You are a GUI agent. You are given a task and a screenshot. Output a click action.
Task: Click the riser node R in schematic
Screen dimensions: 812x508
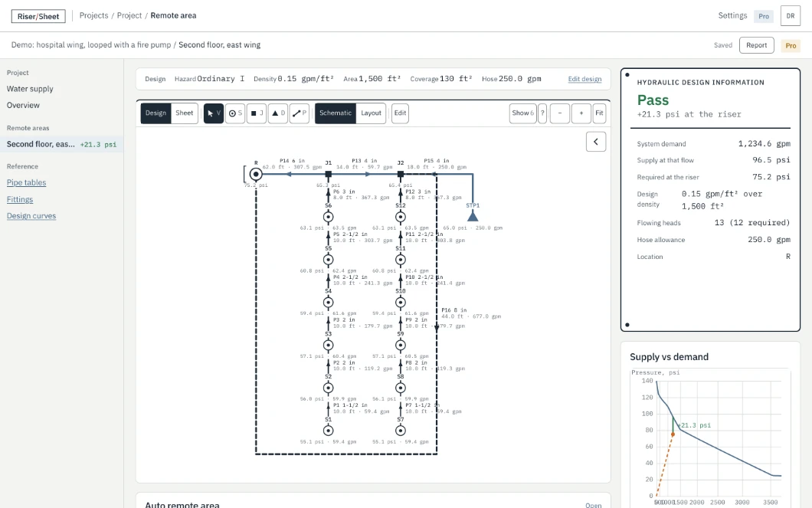pyautogui.click(x=256, y=175)
